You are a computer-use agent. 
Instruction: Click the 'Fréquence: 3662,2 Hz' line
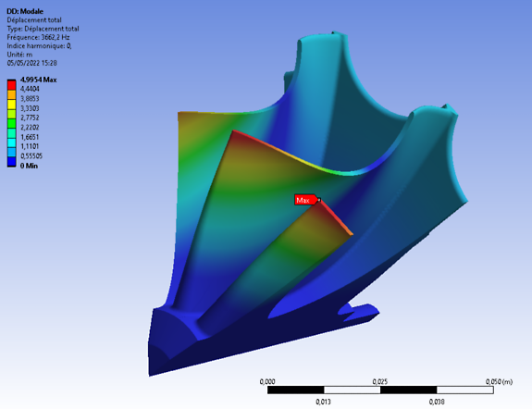[x=38, y=37]
